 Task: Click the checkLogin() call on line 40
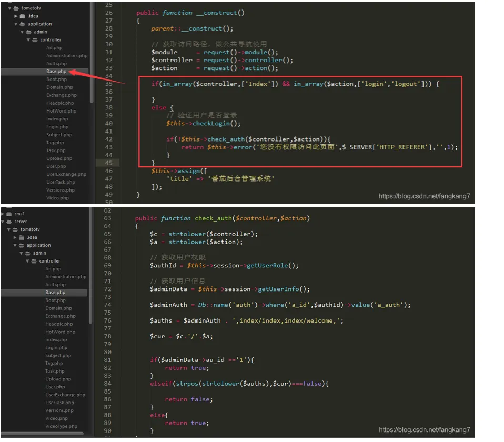tap(216, 124)
